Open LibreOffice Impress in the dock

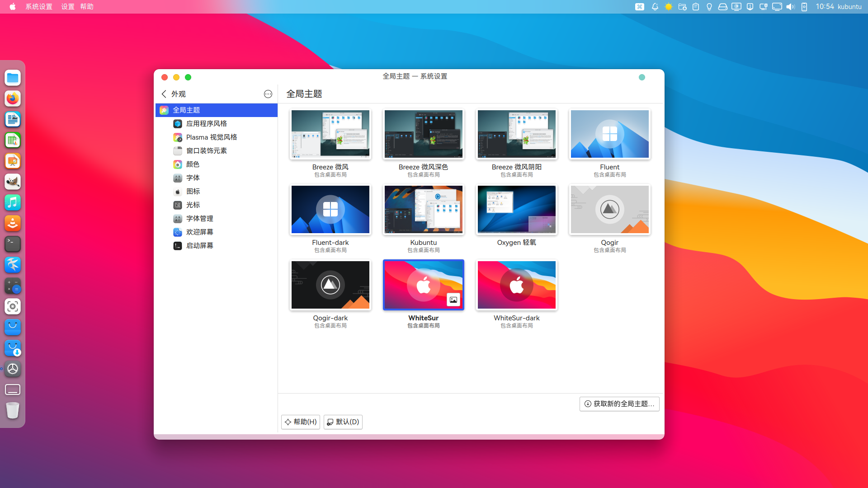click(13, 161)
